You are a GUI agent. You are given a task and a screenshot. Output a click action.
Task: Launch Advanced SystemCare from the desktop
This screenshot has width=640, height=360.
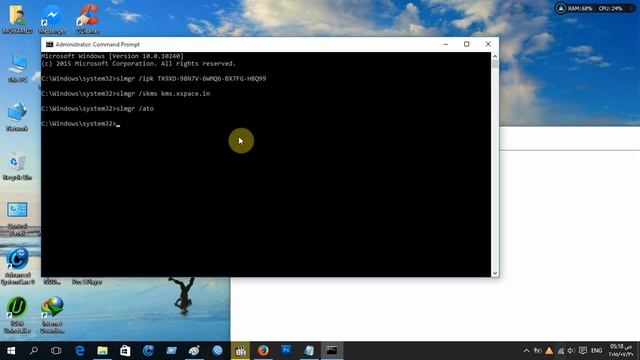(x=17, y=266)
